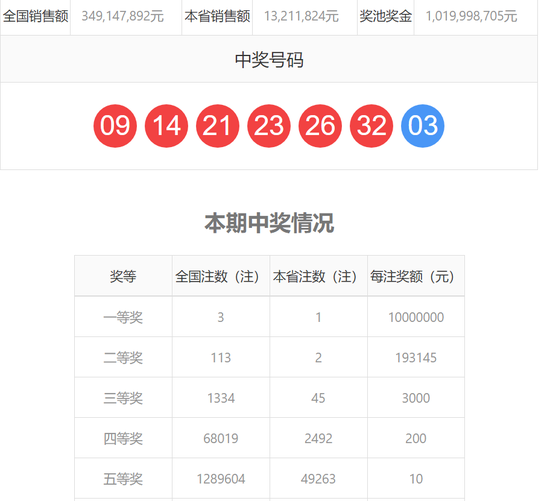Click the 四等奖 provincial count 2492
Screen dimensions: 550x501
pos(318,439)
